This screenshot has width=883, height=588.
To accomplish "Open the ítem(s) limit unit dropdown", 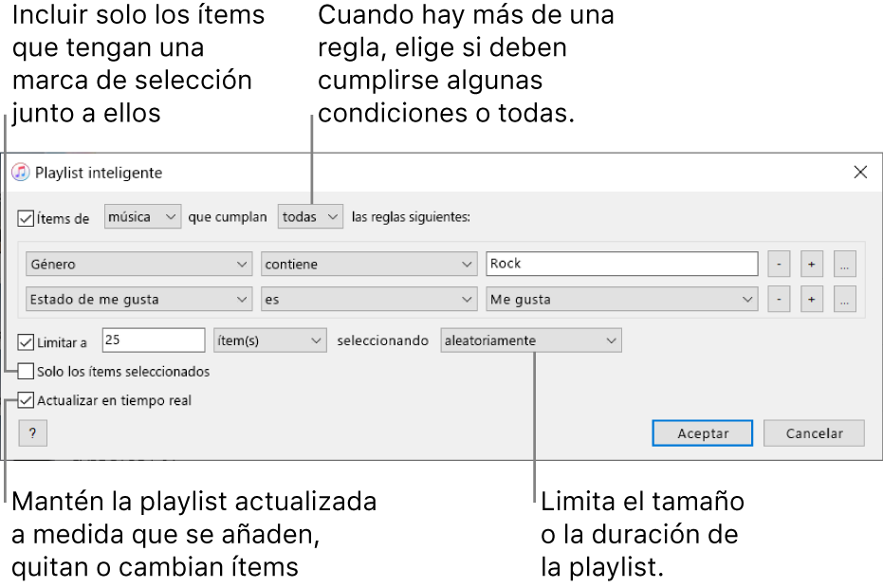I will [x=270, y=340].
